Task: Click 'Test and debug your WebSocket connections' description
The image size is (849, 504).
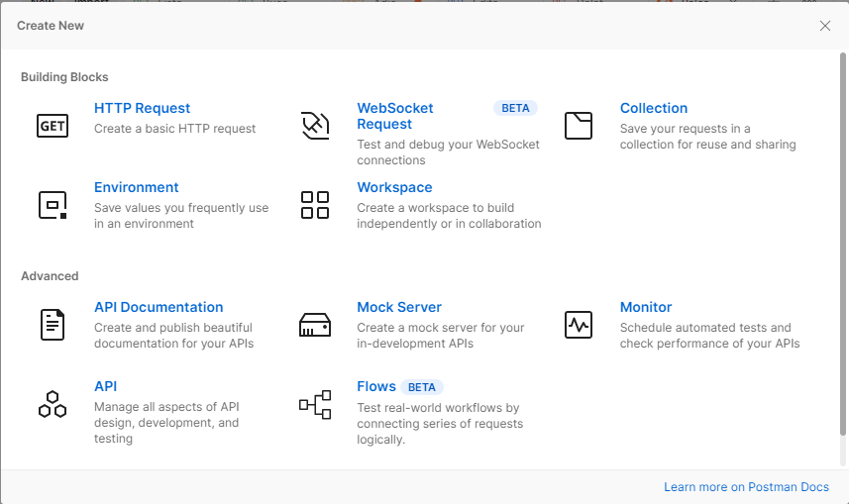Action: [x=449, y=152]
